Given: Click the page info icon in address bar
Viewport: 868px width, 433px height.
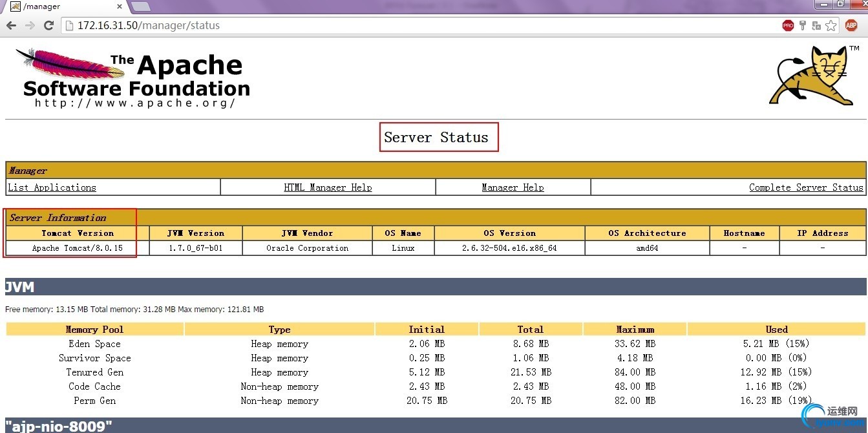Looking at the screenshot, I should (x=70, y=26).
